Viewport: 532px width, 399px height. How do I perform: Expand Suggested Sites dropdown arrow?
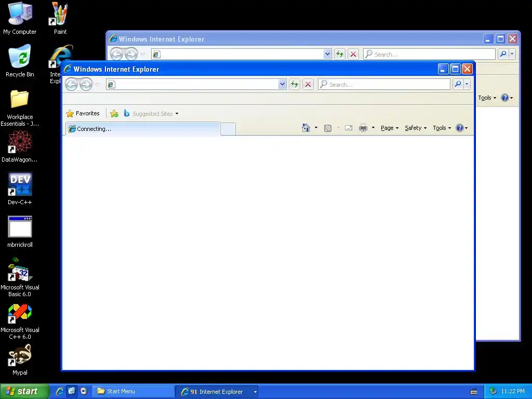tap(177, 114)
